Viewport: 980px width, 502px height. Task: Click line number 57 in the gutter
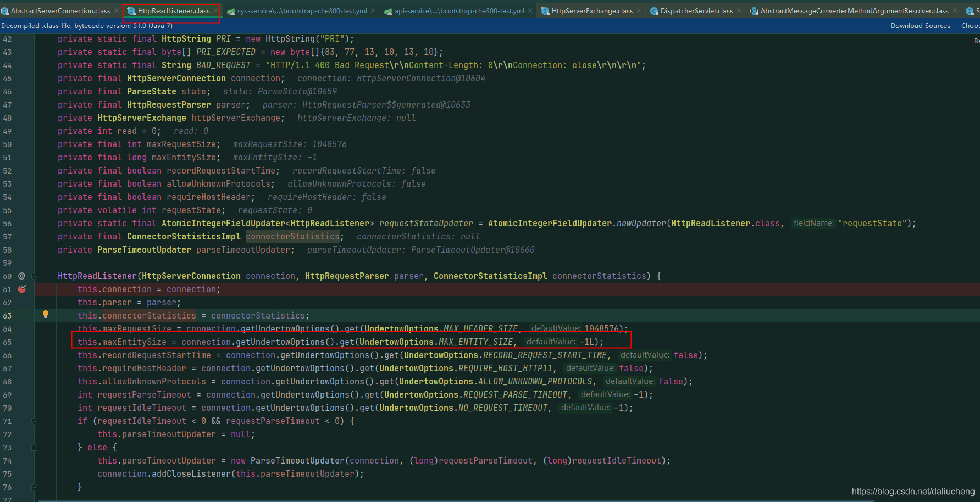point(7,237)
